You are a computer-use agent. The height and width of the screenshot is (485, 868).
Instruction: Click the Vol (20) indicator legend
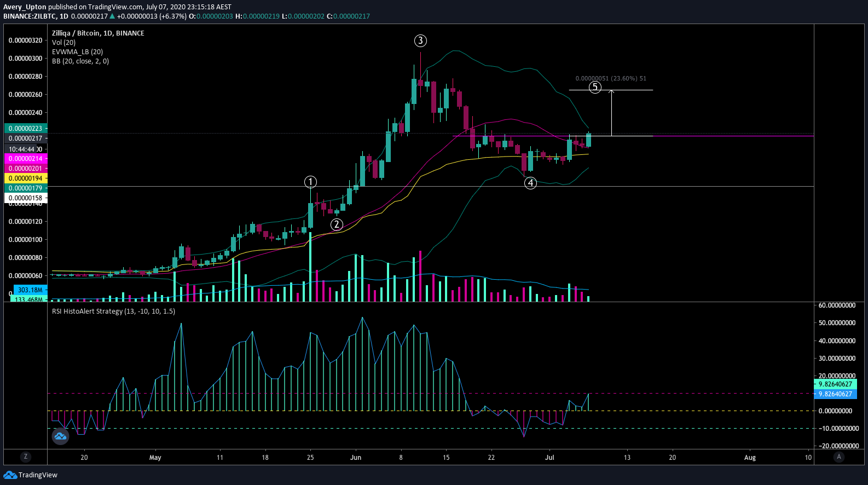tap(63, 43)
